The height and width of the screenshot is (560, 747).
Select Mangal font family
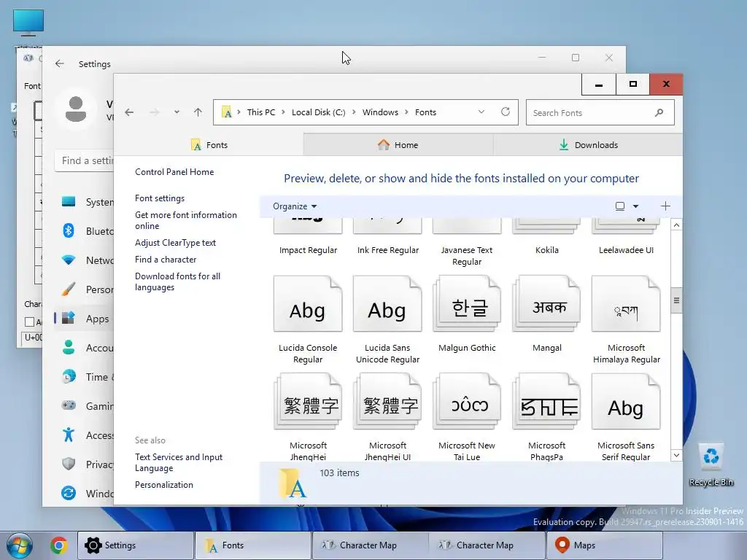[x=546, y=314]
